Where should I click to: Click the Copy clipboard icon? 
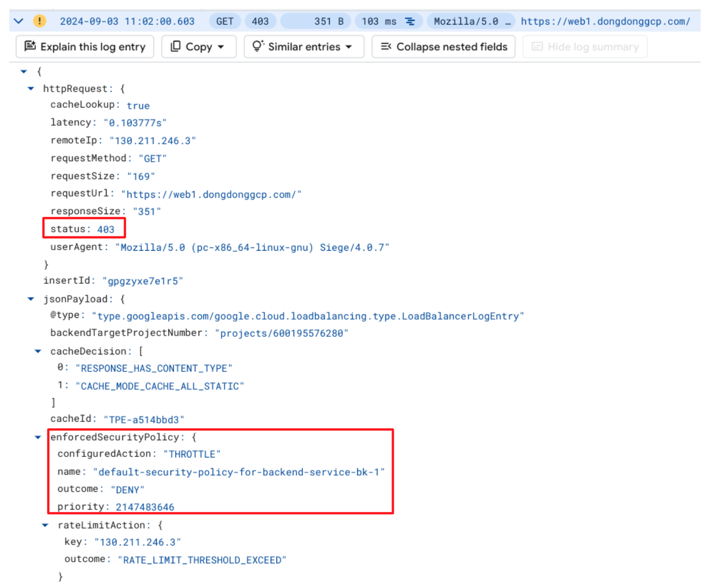pyautogui.click(x=176, y=46)
